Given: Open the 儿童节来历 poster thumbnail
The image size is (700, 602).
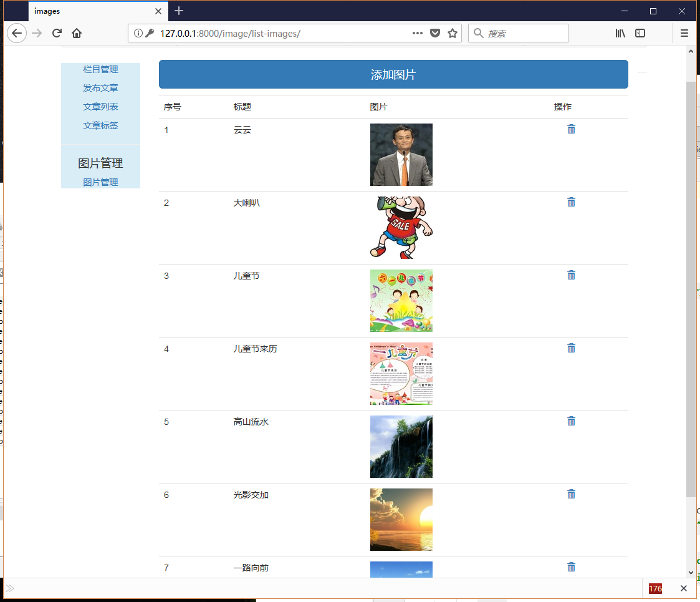Looking at the screenshot, I should pos(401,374).
